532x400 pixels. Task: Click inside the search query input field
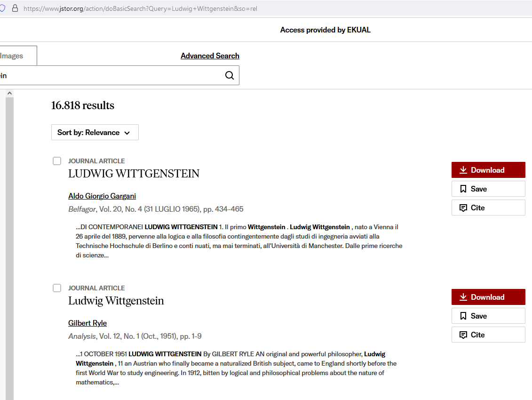click(113, 75)
